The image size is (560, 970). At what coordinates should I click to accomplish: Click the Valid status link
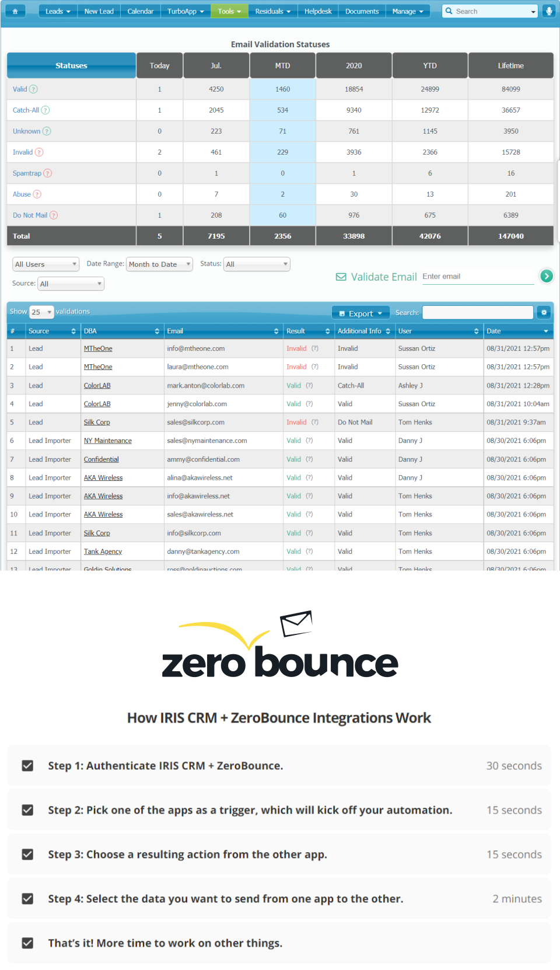pyautogui.click(x=20, y=89)
